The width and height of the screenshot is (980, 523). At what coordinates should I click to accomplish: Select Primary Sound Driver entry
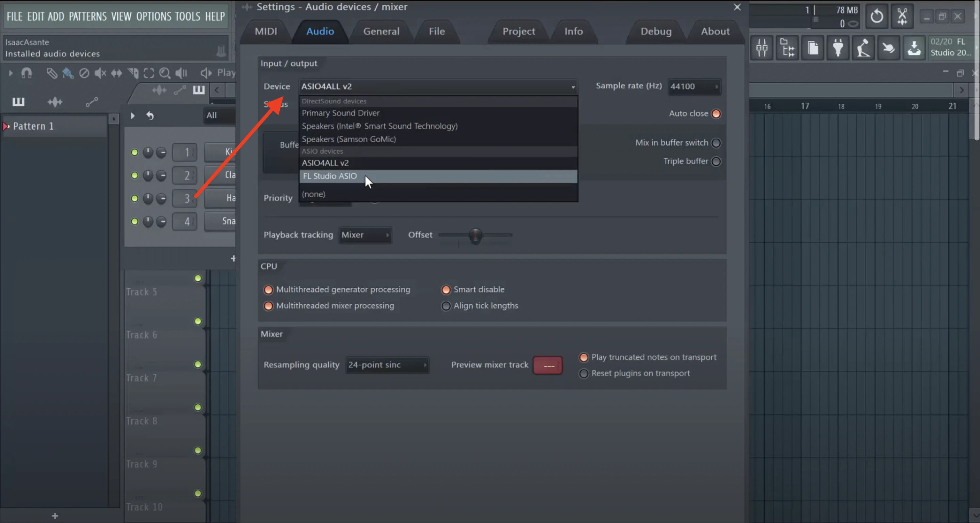click(x=341, y=113)
